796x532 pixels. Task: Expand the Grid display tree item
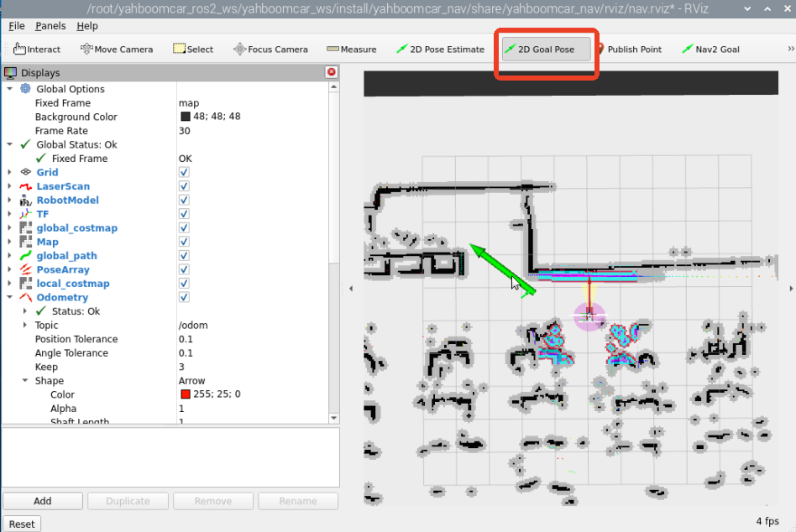tap(10, 173)
